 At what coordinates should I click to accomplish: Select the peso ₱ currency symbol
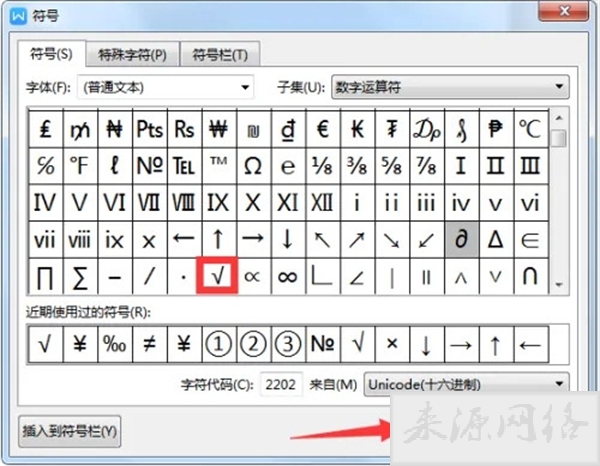pos(496,129)
